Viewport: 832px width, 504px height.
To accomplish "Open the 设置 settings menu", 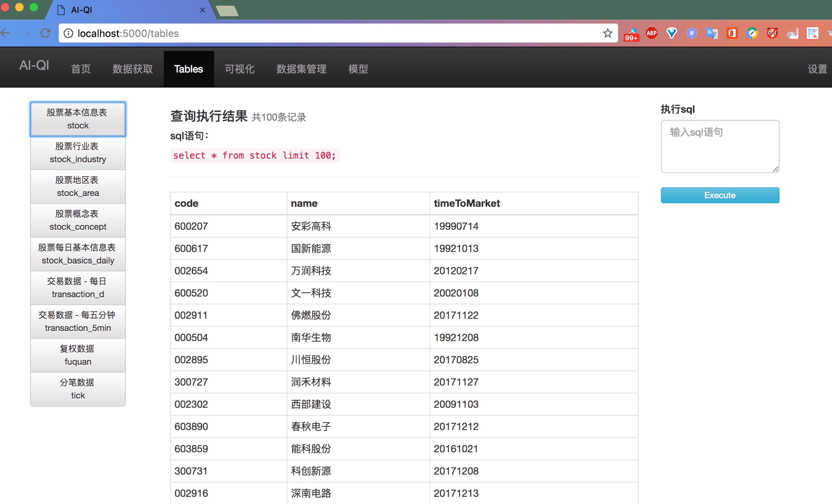I will [817, 69].
